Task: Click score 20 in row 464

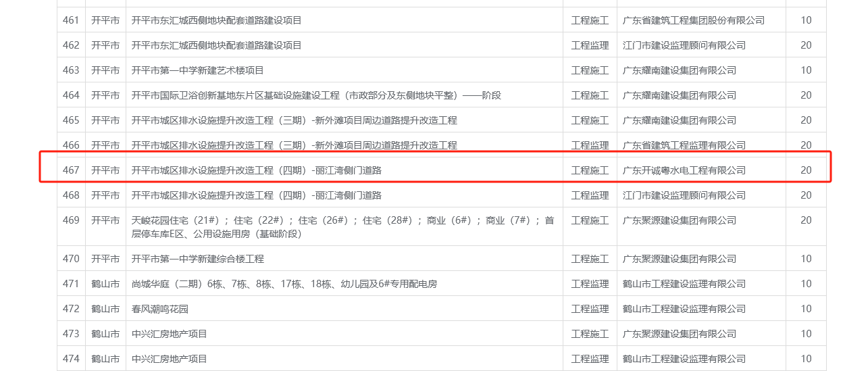Action: (806, 95)
